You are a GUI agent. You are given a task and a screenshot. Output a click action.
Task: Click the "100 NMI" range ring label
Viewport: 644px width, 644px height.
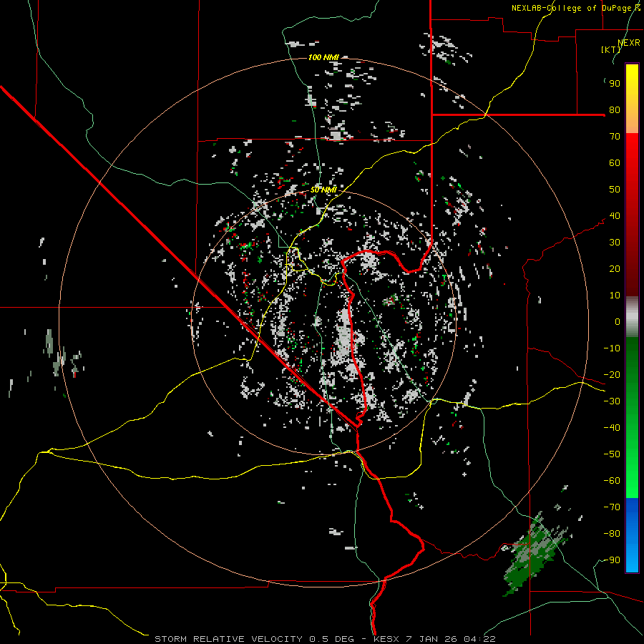(x=323, y=57)
